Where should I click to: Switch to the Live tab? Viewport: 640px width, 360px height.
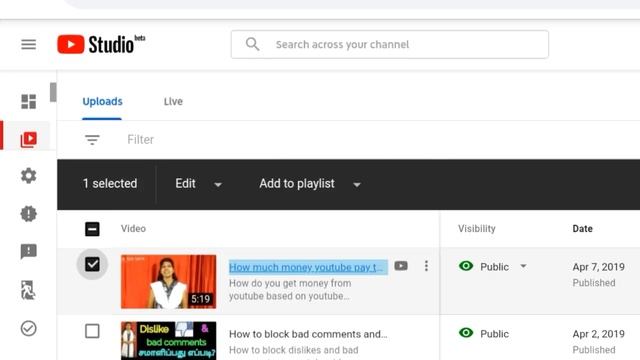click(173, 101)
